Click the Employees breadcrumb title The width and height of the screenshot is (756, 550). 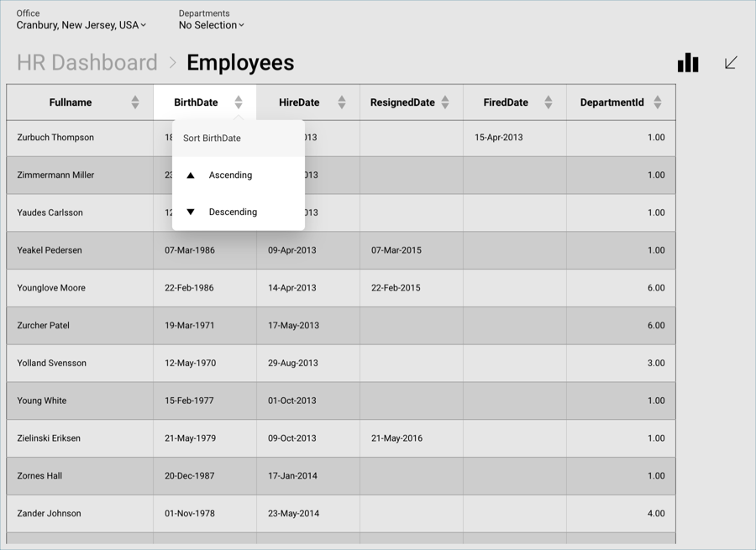coord(240,63)
